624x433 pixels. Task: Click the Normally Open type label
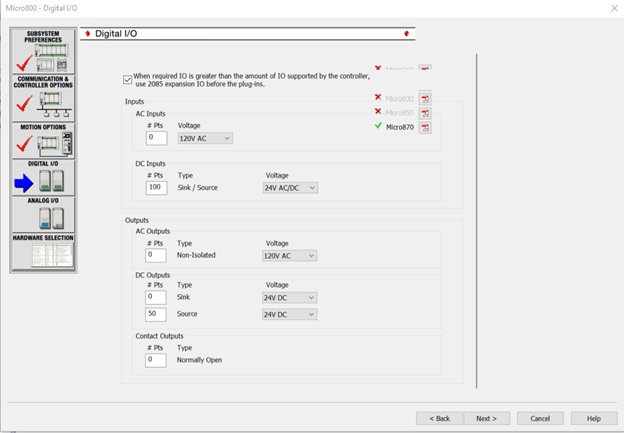[199, 360]
